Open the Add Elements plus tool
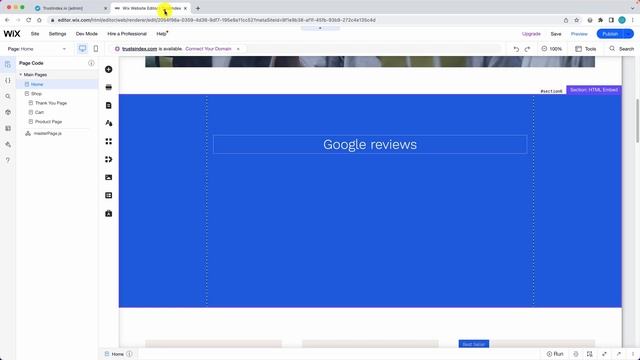The image size is (640, 360). pos(109,69)
